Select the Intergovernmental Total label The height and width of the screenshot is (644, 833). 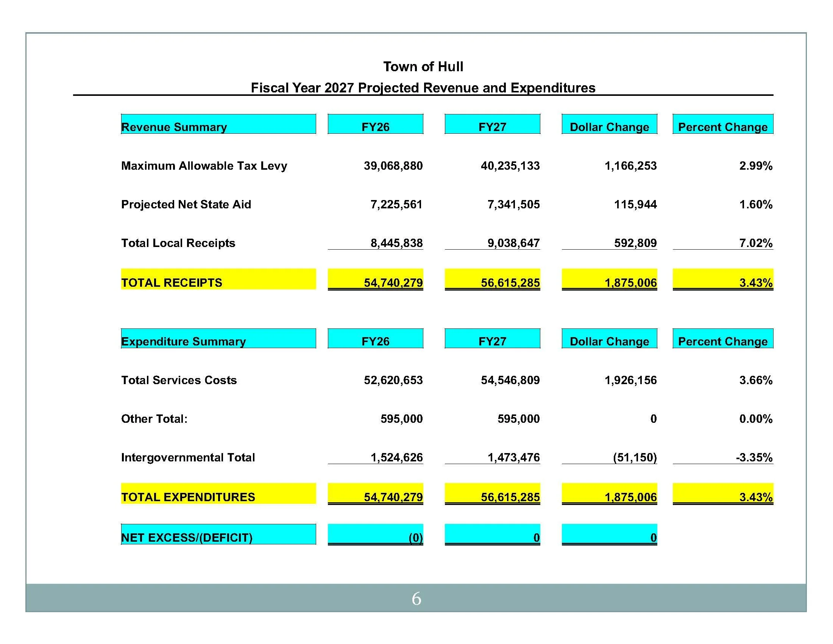[189, 458]
